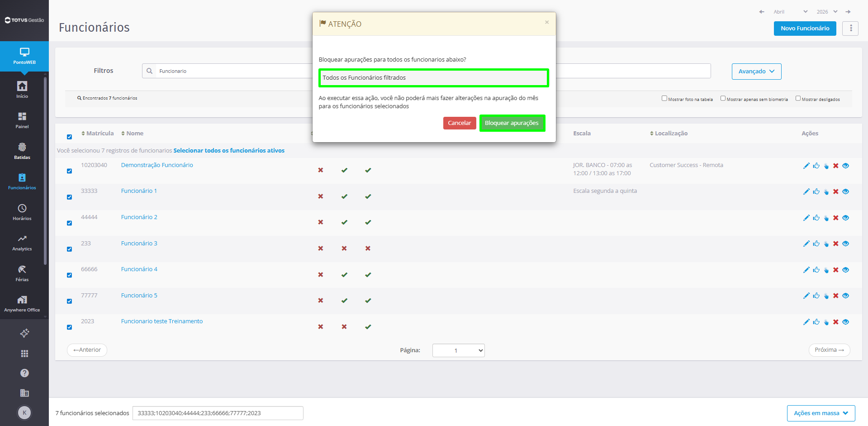Screen dimensions: 868x426
Task: Open Analytics in the sidebar
Action: click(x=22, y=243)
